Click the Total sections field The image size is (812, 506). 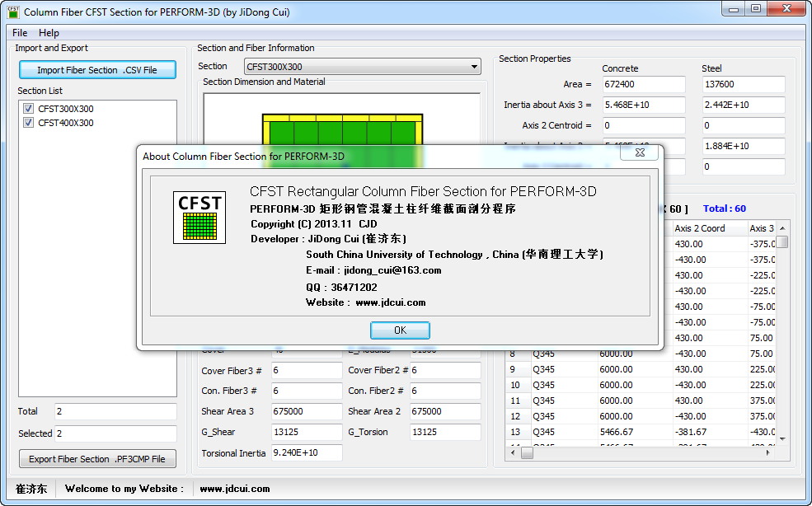pos(115,411)
